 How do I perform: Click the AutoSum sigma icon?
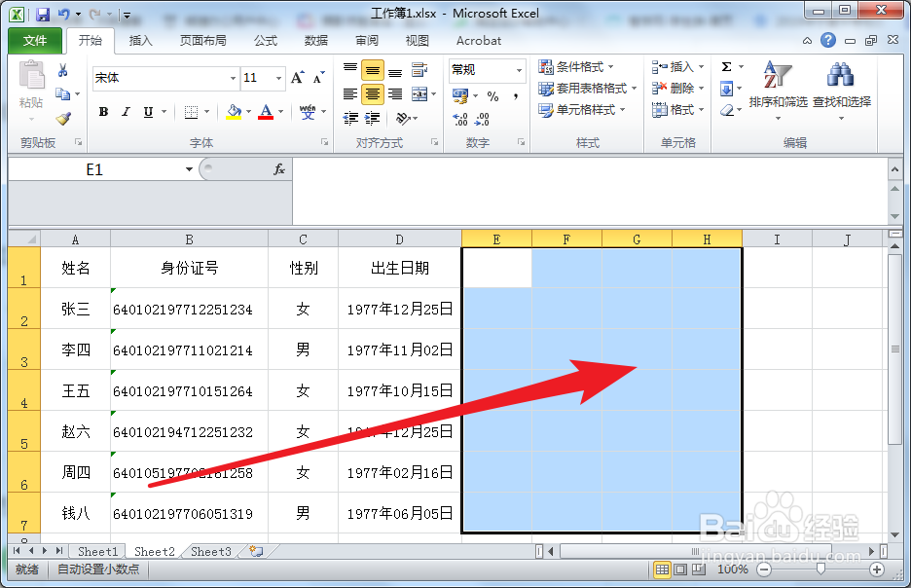pyautogui.click(x=726, y=67)
